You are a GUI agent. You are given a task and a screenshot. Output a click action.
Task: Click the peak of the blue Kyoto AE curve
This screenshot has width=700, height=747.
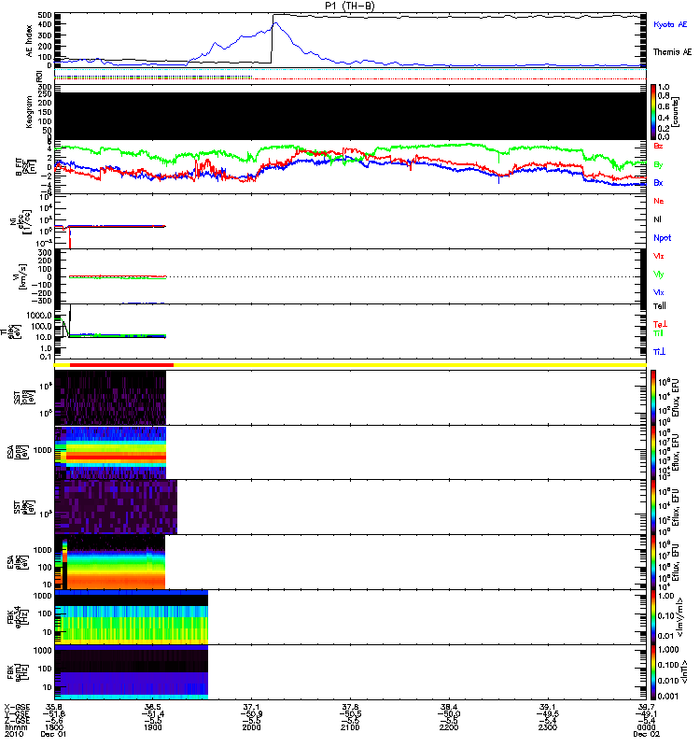point(273,23)
